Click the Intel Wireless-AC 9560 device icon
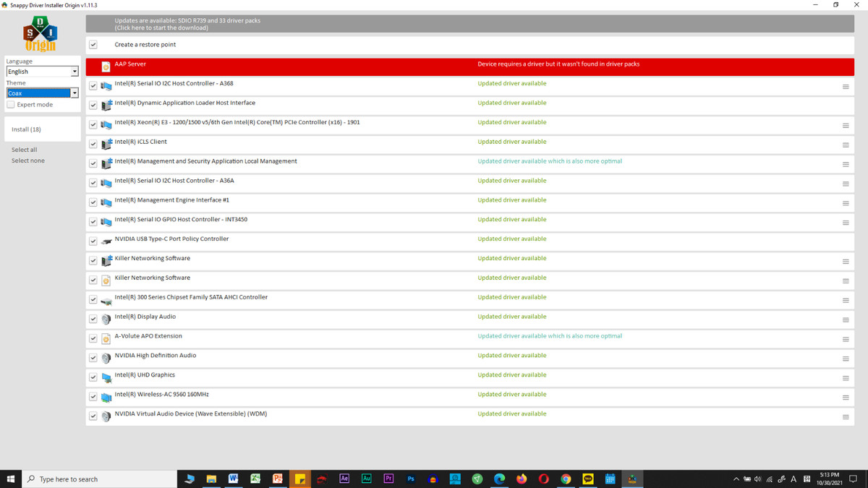Image resolution: width=868 pixels, height=488 pixels. pos(106,398)
